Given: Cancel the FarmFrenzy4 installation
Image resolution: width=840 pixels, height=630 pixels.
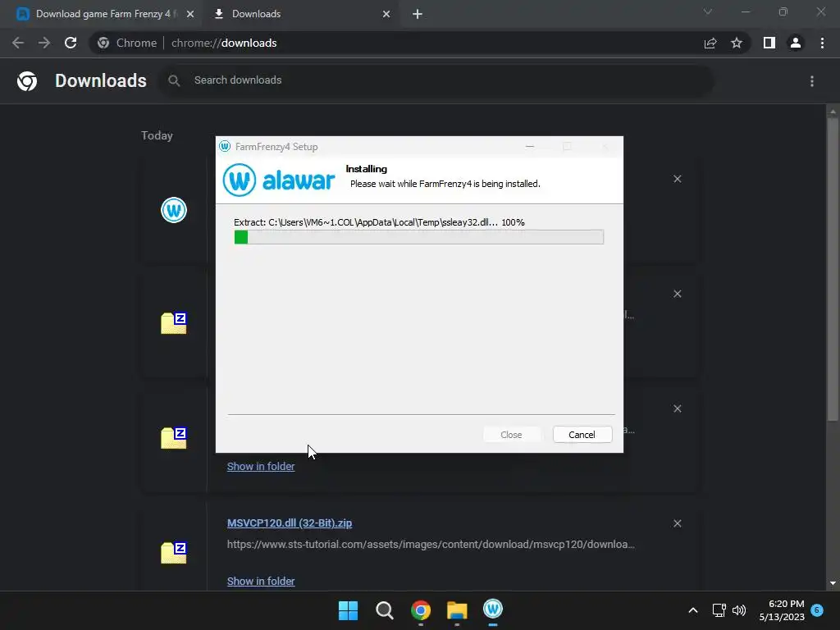Looking at the screenshot, I should (x=582, y=435).
